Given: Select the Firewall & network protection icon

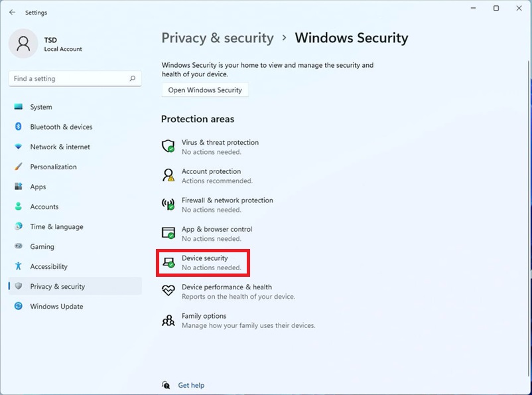Looking at the screenshot, I should [x=168, y=204].
